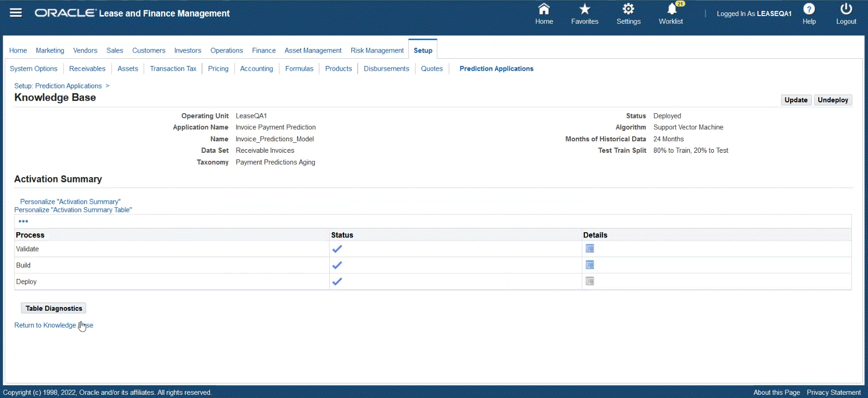Click the Logout power icon
Screen dimensions: 868x398
[846, 9]
